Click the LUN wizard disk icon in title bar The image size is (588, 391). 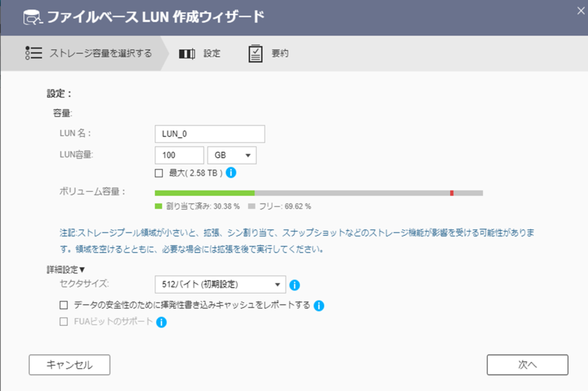(x=32, y=17)
